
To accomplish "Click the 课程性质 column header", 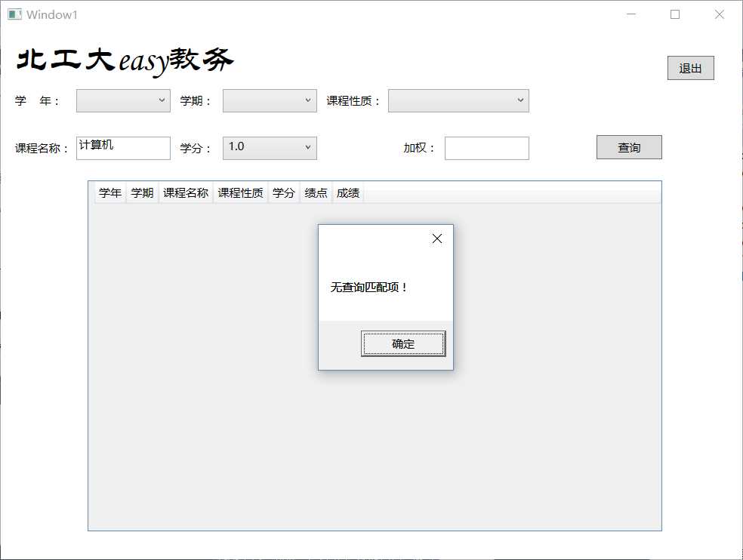I will pyautogui.click(x=240, y=192).
